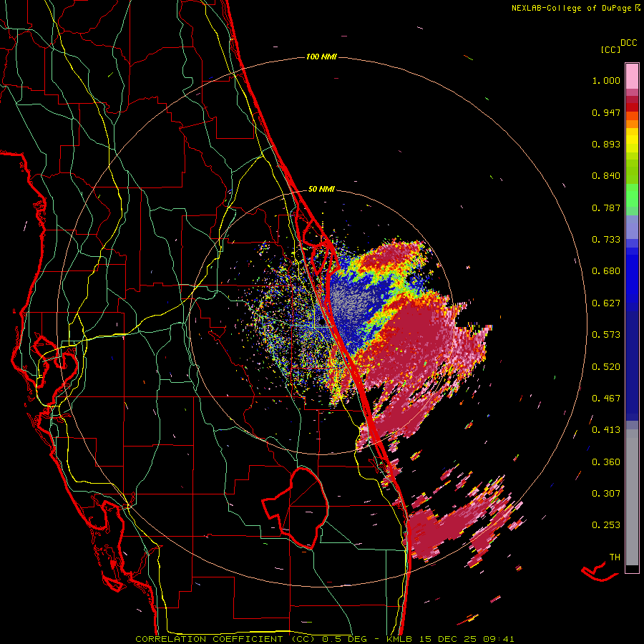Pick the light pink swatch beside 1.000
Image resolution: width=644 pixels, height=644 pixels.
click(x=632, y=77)
